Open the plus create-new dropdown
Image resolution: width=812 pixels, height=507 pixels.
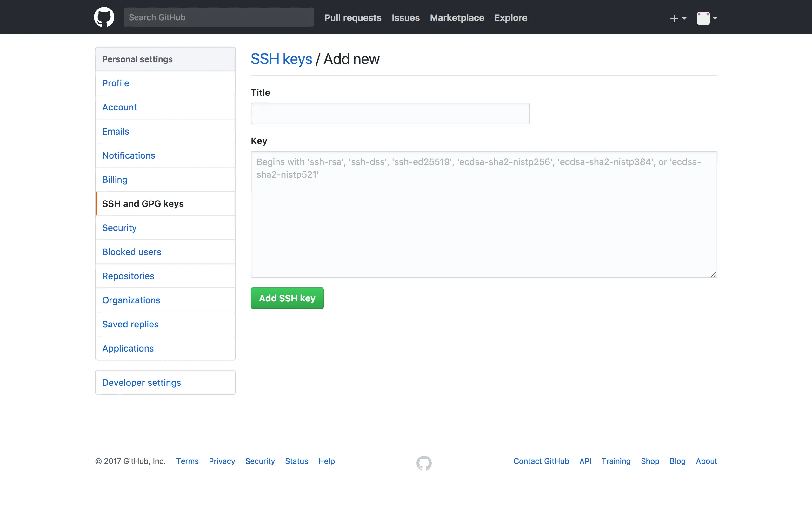[x=678, y=18]
